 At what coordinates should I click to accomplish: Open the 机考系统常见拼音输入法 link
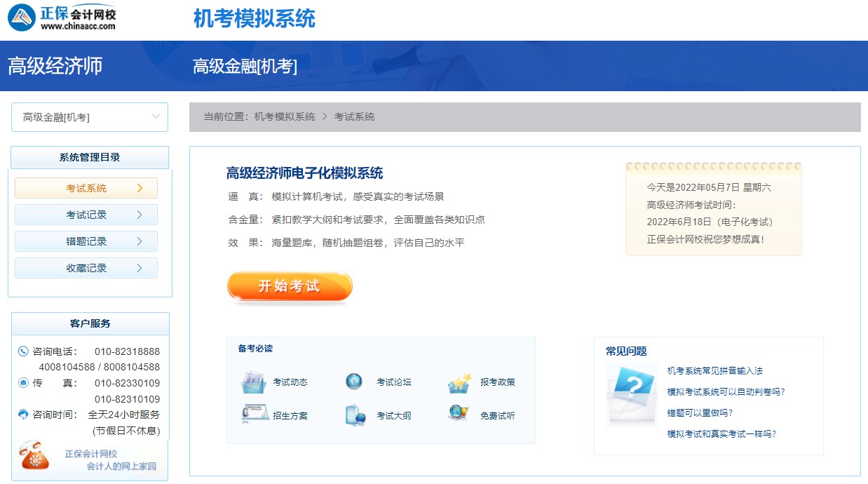click(714, 371)
